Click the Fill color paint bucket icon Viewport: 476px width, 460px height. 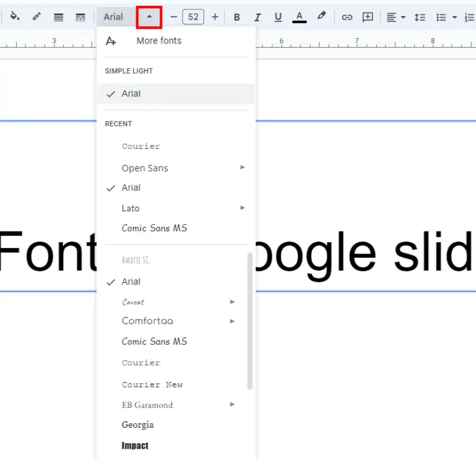(x=14, y=16)
